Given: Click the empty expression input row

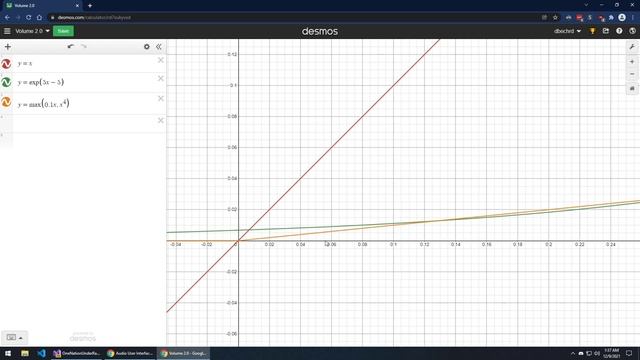Looking at the screenshot, I should coord(86,124).
